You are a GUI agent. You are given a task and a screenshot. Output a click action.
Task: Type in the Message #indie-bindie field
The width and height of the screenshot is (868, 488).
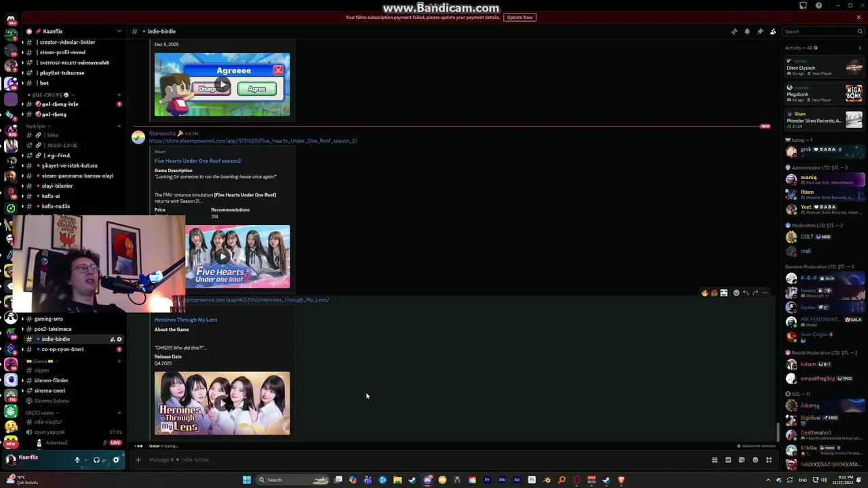[427, 460]
